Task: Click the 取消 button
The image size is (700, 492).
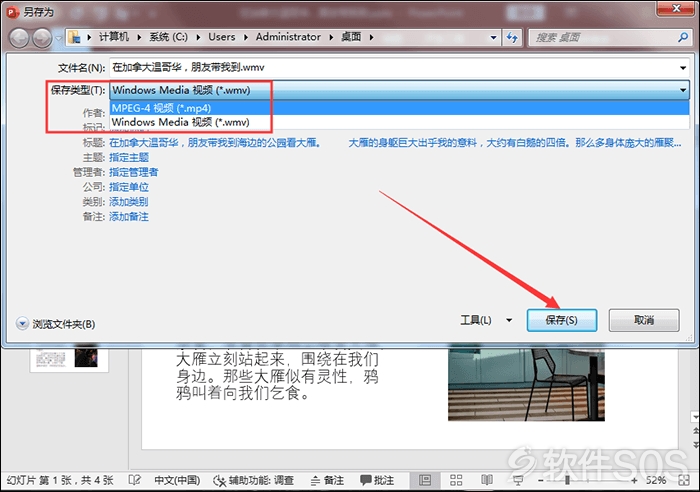Action: pos(644,320)
